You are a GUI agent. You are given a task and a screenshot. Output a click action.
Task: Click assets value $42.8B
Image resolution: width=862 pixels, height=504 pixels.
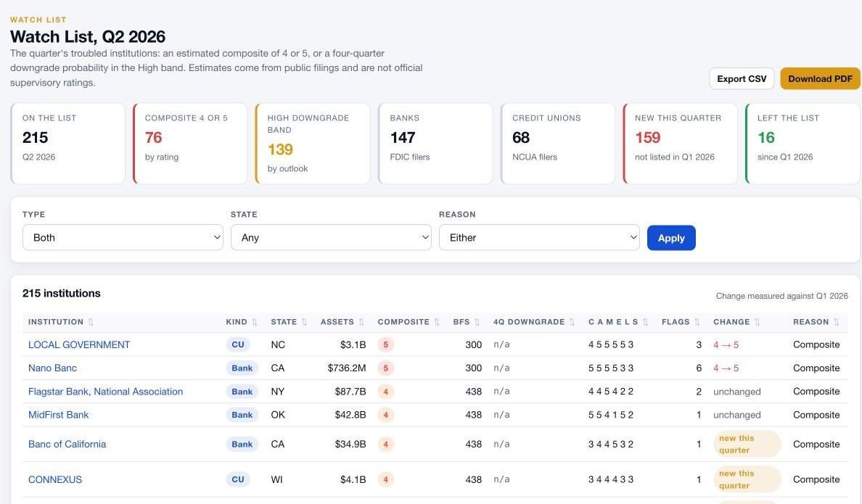point(350,415)
